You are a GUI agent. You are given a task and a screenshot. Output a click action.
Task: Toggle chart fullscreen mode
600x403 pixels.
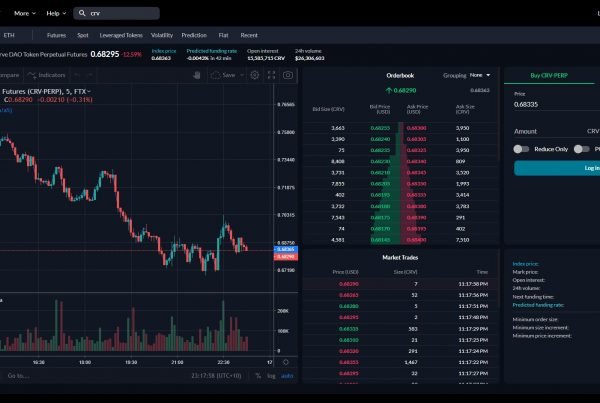(x=271, y=75)
